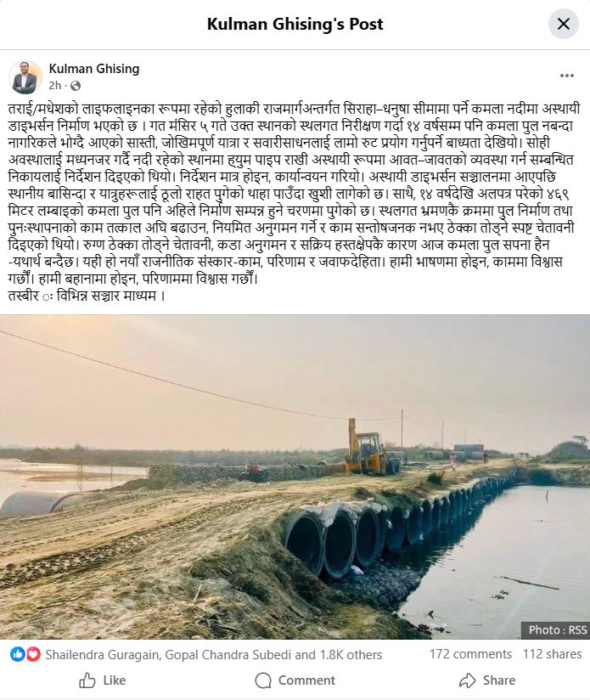Click the thumbs-up icon beside Like
The height and width of the screenshot is (700, 590).
pos(87,680)
